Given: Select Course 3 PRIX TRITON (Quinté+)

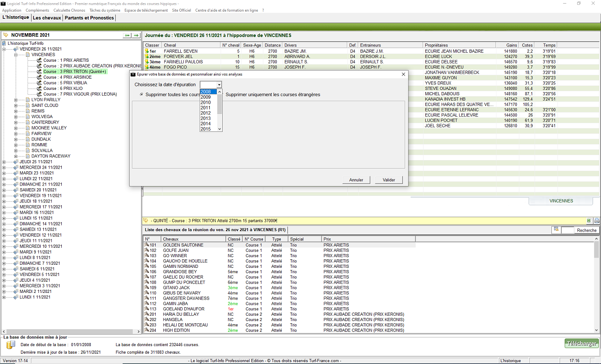Looking at the screenshot, I should 75,72.
